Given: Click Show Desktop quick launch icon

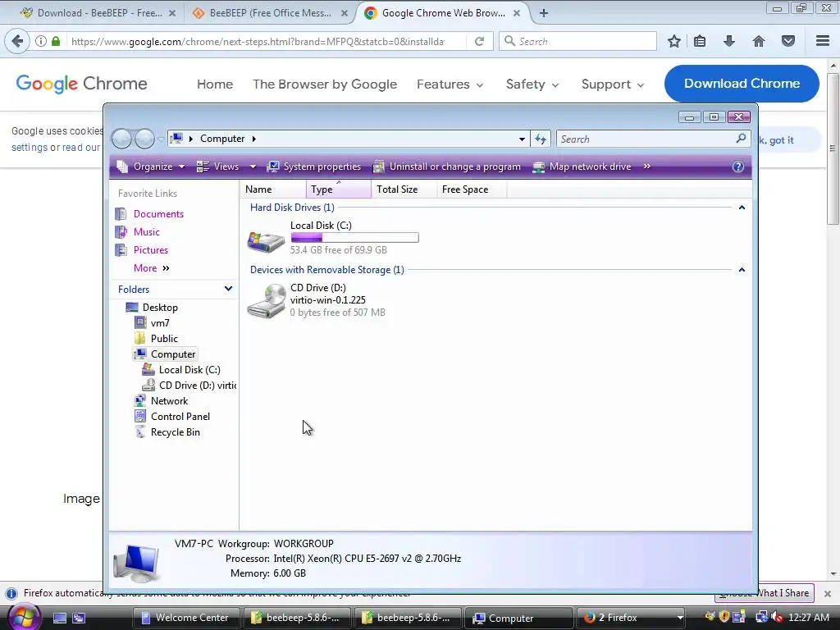Looking at the screenshot, I should click(x=60, y=618).
